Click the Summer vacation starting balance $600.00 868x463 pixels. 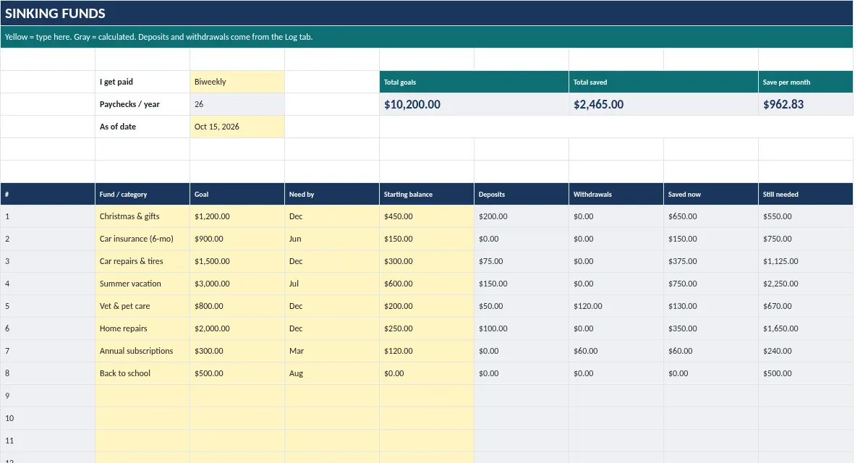(x=427, y=284)
